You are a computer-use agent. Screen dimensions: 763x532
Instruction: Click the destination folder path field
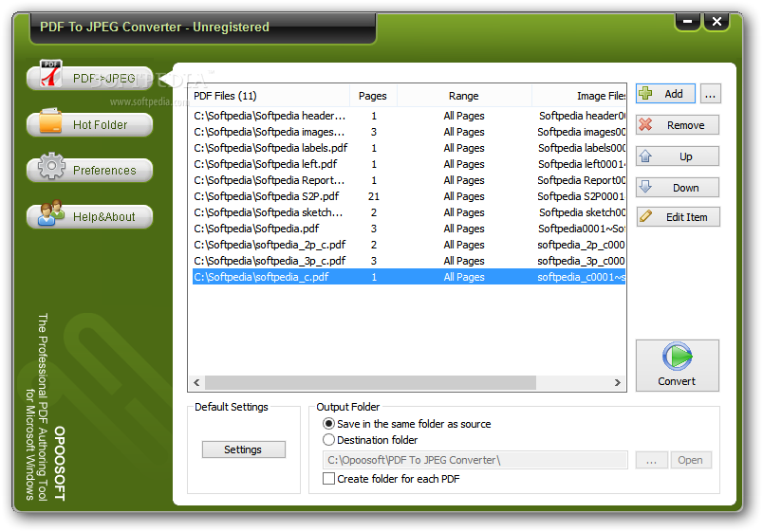(475, 460)
